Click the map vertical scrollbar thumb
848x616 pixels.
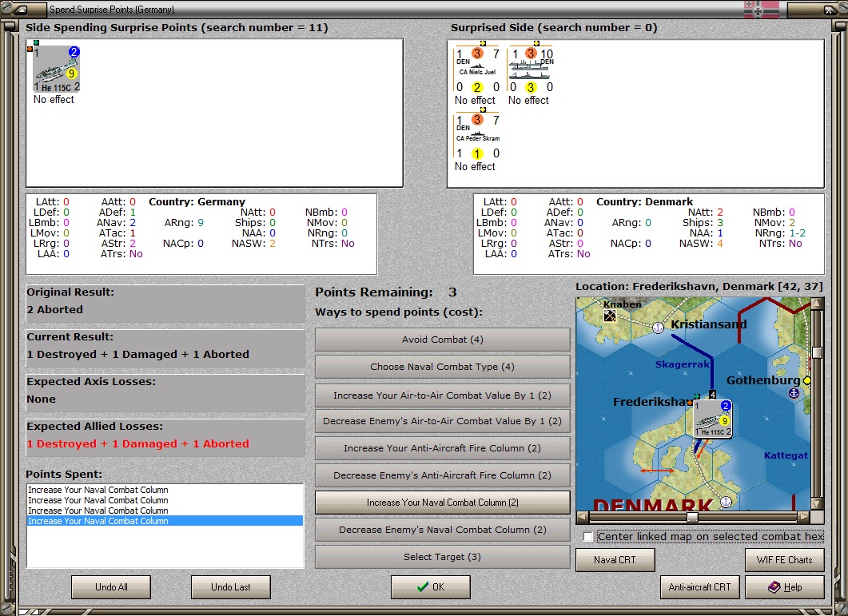(817, 352)
